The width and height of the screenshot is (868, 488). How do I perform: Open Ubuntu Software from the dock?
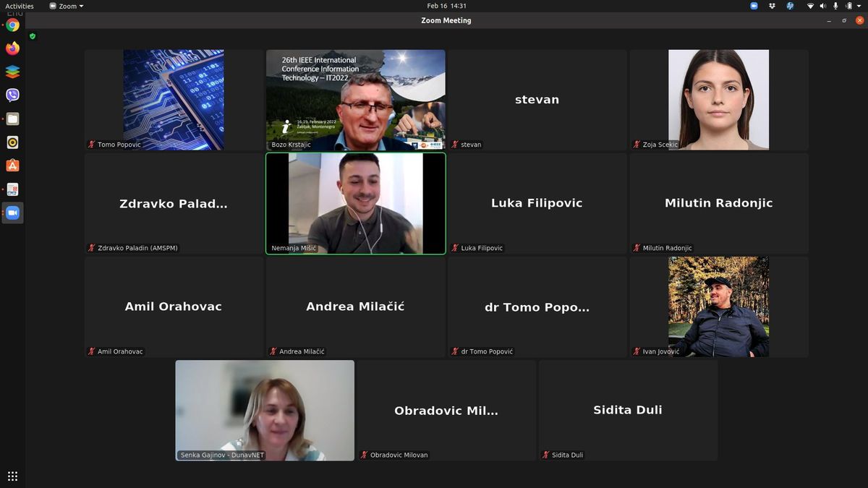pos(12,166)
